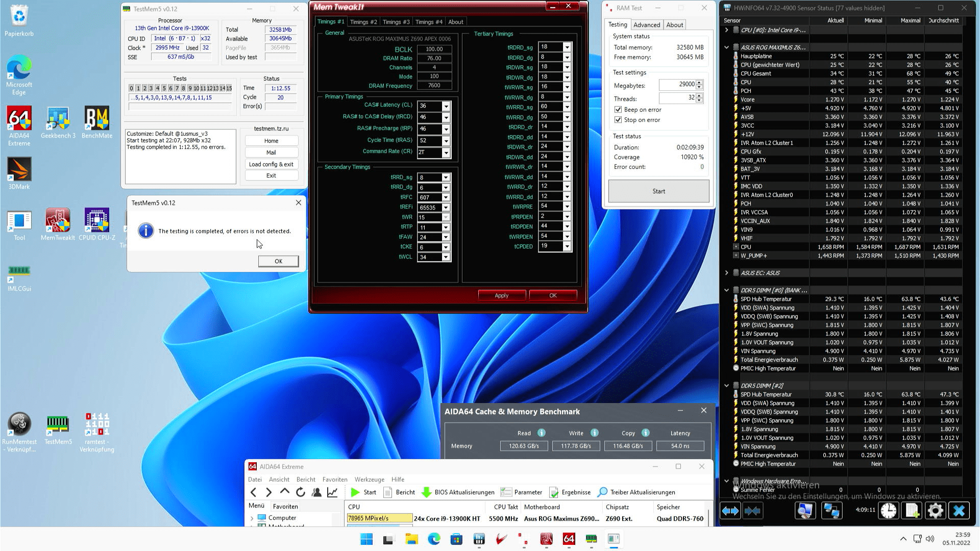This screenshot has height=551, width=980.
Task: Open tRFC value dropdown
Action: pyautogui.click(x=446, y=197)
